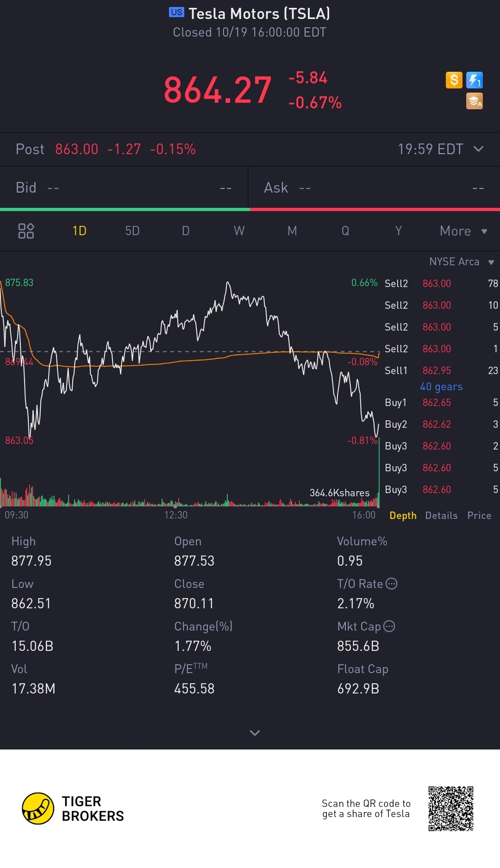Tap the chart high label 875.83

pyautogui.click(x=19, y=282)
